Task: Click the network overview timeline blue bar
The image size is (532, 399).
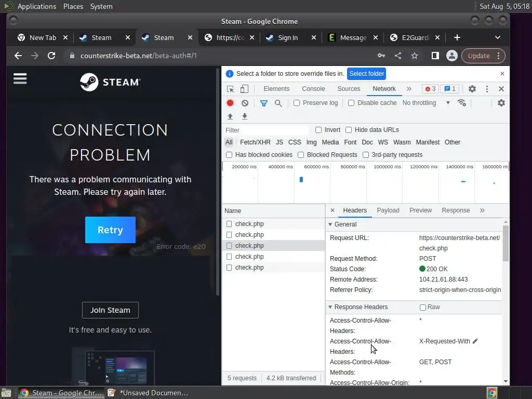Action: 301,179
